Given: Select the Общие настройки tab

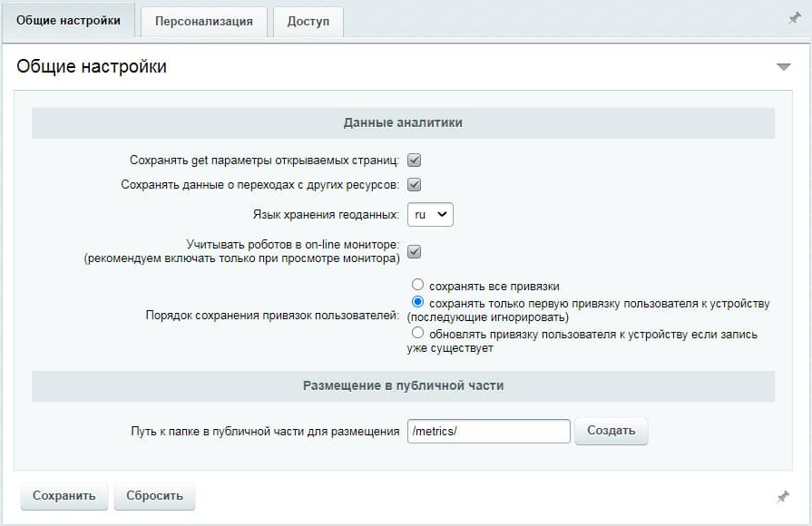Looking at the screenshot, I should [x=68, y=21].
